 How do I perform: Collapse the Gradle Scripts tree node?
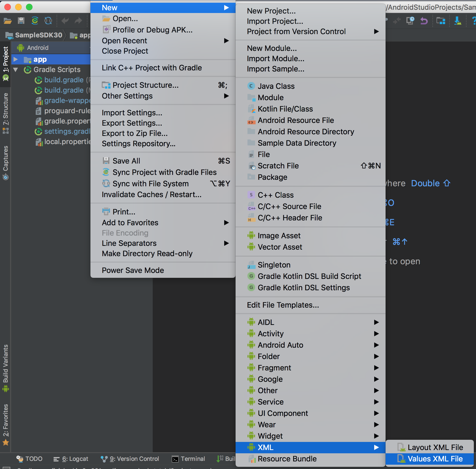point(16,70)
